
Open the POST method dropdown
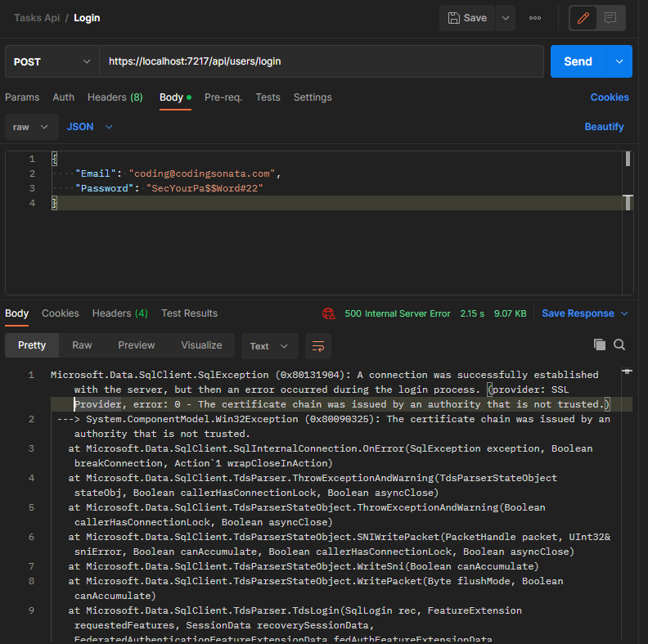[52, 61]
